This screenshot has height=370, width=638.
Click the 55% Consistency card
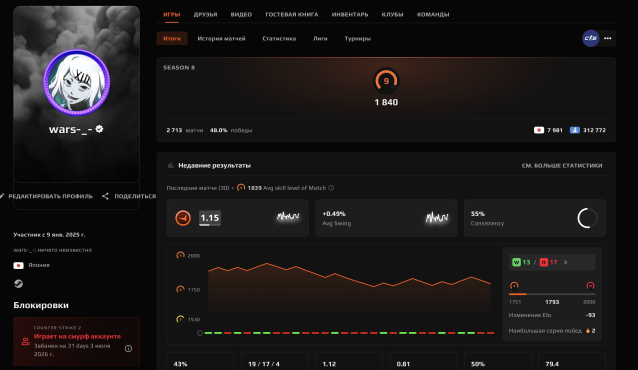[535, 218]
